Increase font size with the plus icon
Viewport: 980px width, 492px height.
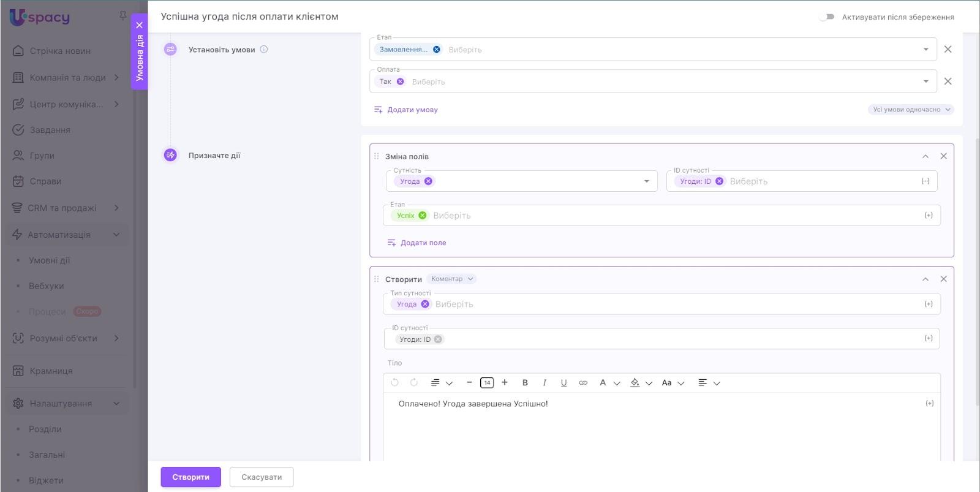coord(505,382)
